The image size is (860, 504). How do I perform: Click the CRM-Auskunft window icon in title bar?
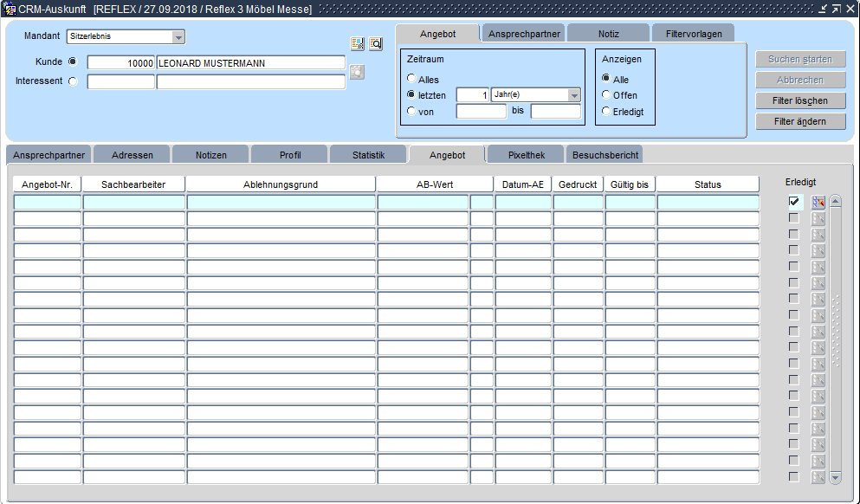point(10,9)
